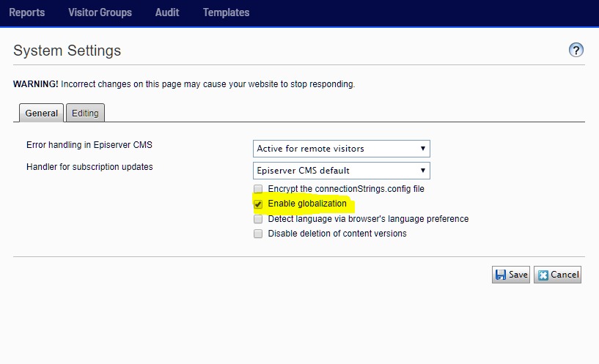Screen dimensions: 599x364
Task: Uncheck the Enable globalization checkbox
Action: tap(258, 204)
